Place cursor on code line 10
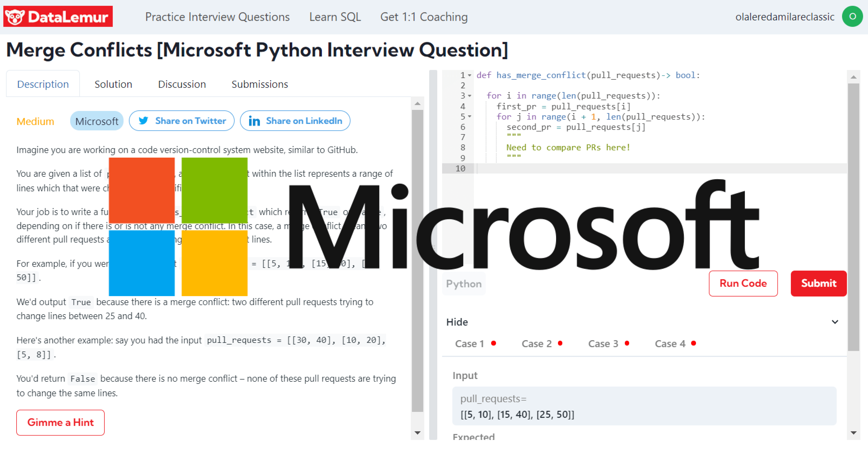The width and height of the screenshot is (868, 454). [x=660, y=168]
